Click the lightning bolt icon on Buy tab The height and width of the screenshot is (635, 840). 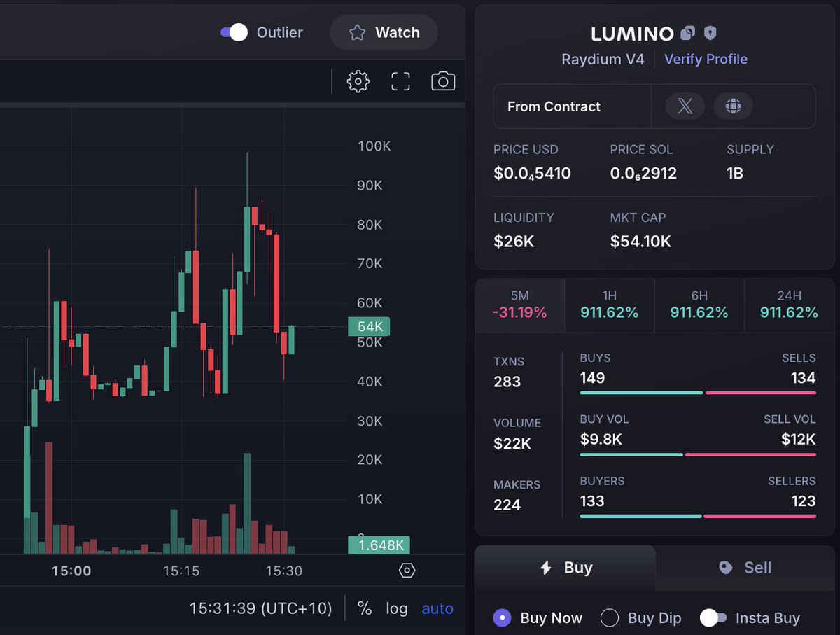tap(546, 568)
